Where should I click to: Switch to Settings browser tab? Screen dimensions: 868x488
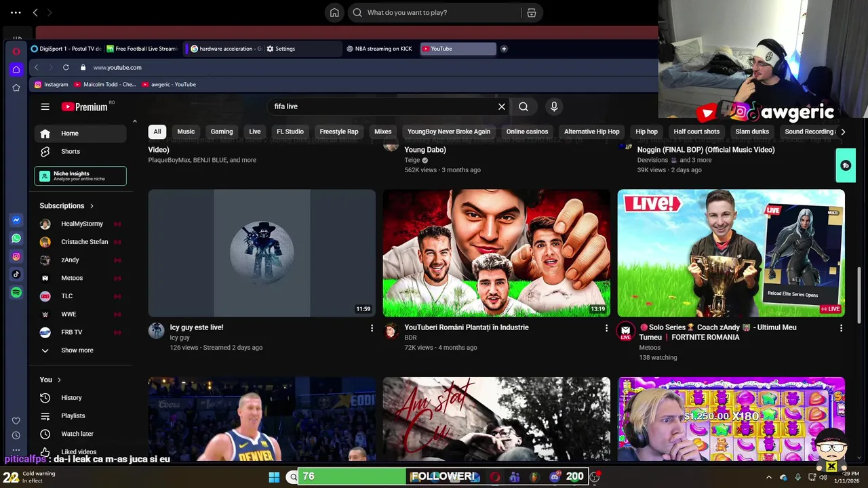click(302, 49)
